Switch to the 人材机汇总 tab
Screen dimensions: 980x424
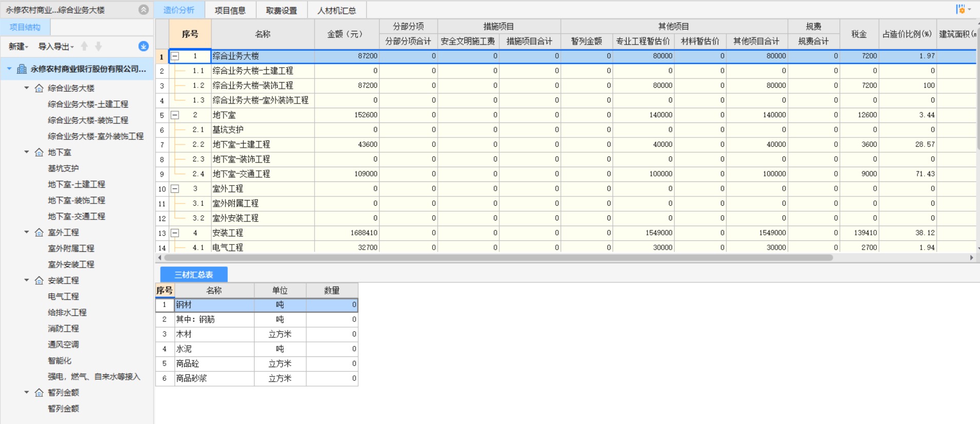337,10
